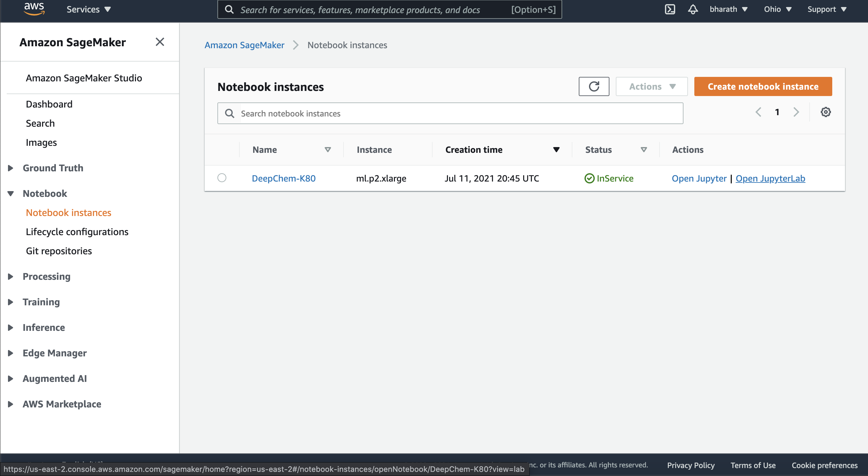Click the search magnifier icon in search bar

[230, 113]
